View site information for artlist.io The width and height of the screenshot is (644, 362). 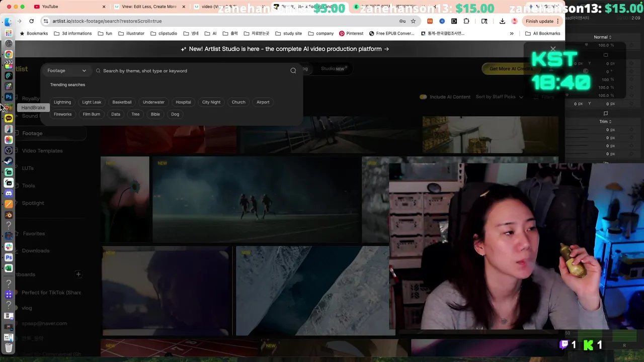tap(46, 21)
